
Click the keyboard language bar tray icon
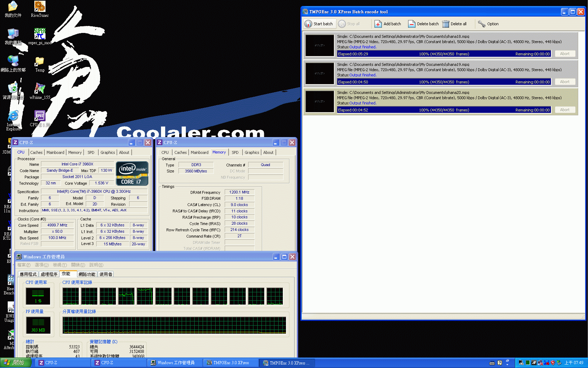[x=492, y=363]
